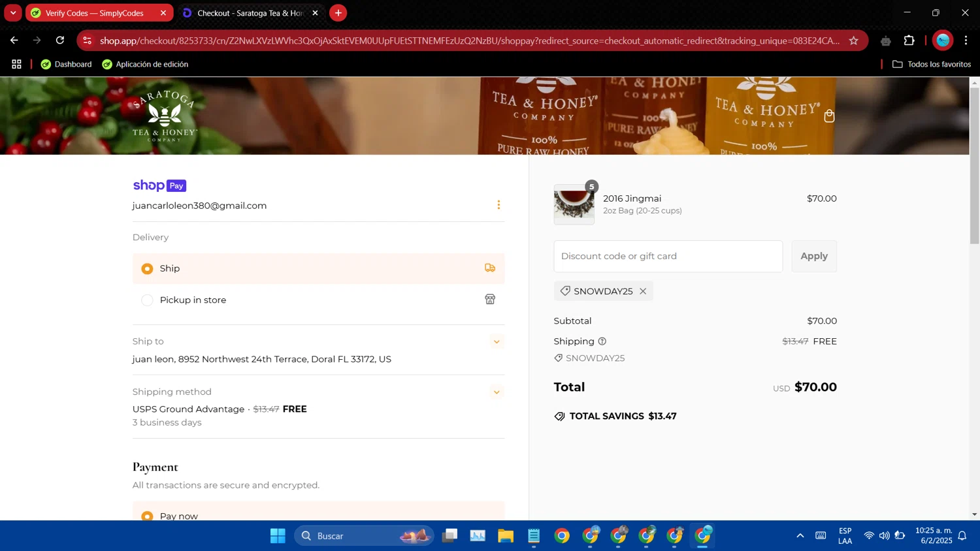Image resolution: width=980 pixels, height=551 pixels.
Task: Open the Windows Start menu
Action: (x=278, y=536)
